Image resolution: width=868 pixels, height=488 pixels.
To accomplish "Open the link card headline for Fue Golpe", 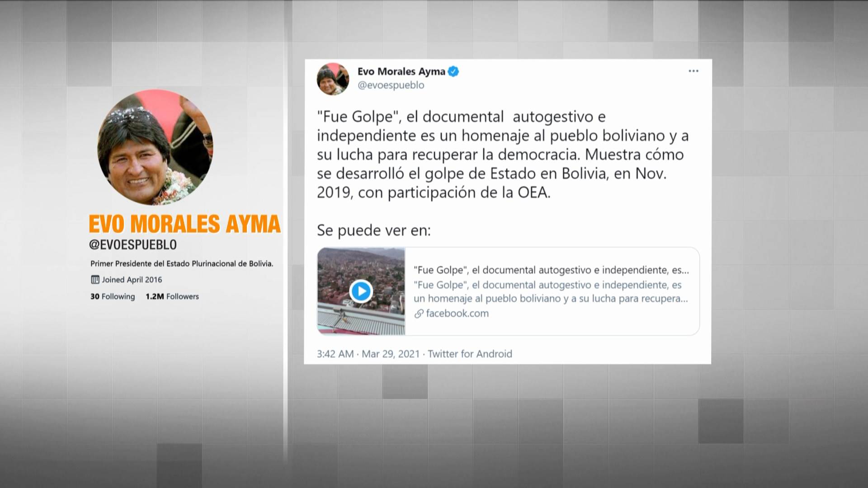I will point(551,270).
